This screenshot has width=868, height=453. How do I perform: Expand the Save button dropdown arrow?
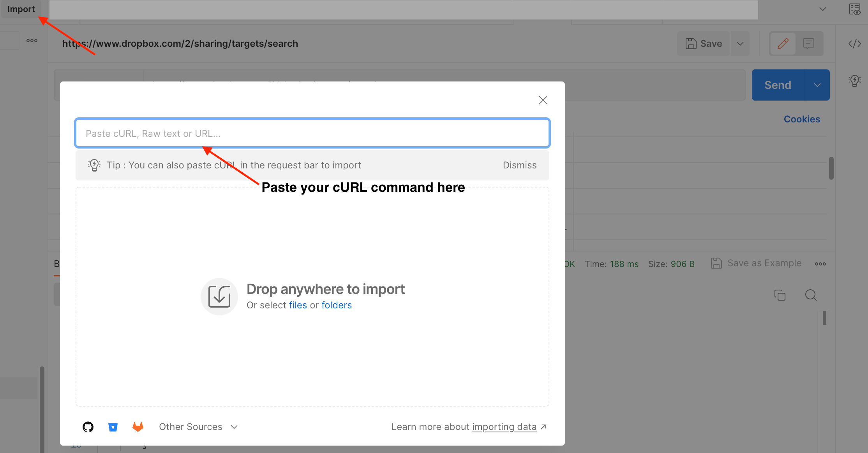point(740,43)
